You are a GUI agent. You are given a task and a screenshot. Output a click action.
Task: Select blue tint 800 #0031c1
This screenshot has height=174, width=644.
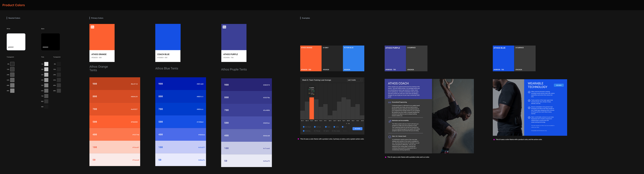tap(181, 96)
